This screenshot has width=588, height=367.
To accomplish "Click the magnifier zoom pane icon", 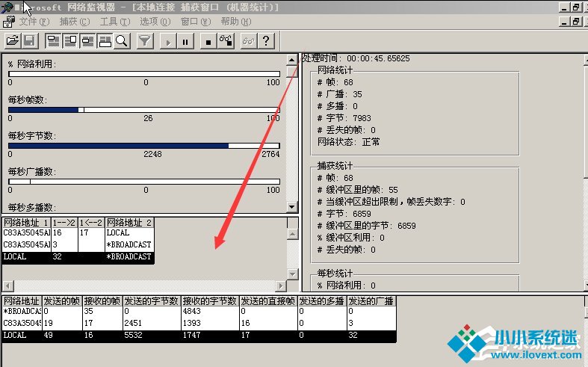I will click(122, 40).
